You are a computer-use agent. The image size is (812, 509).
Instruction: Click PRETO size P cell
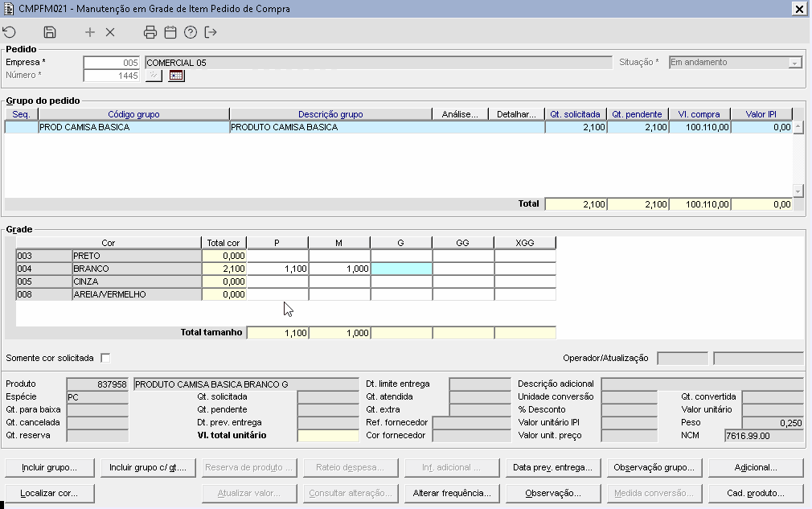tap(277, 256)
